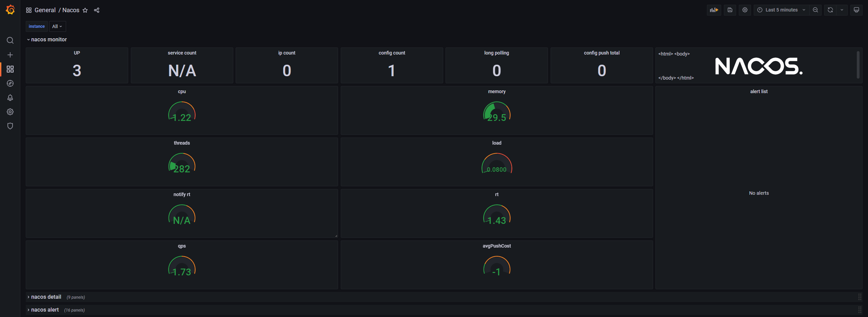The image size is (868, 317).
Task: Open the memory panel title menu
Action: pyautogui.click(x=497, y=91)
